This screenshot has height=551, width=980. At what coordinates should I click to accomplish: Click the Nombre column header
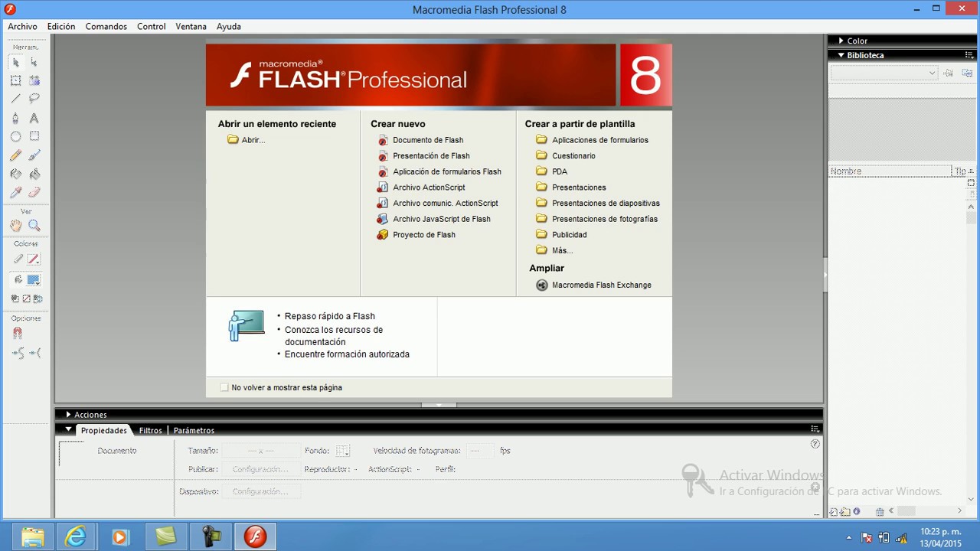point(890,171)
